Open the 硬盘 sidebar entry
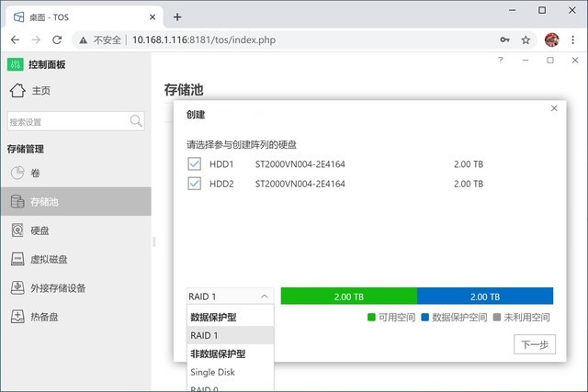Screen dimensions: 588x392 75,230
